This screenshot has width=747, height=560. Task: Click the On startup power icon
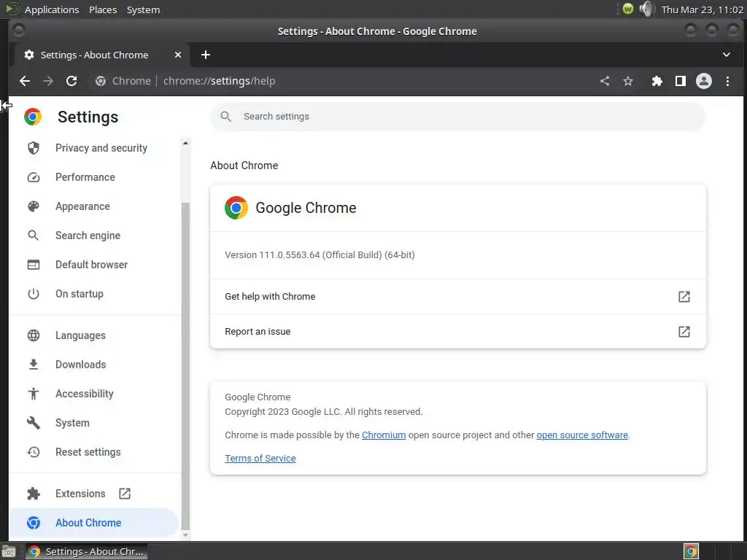pyautogui.click(x=34, y=294)
